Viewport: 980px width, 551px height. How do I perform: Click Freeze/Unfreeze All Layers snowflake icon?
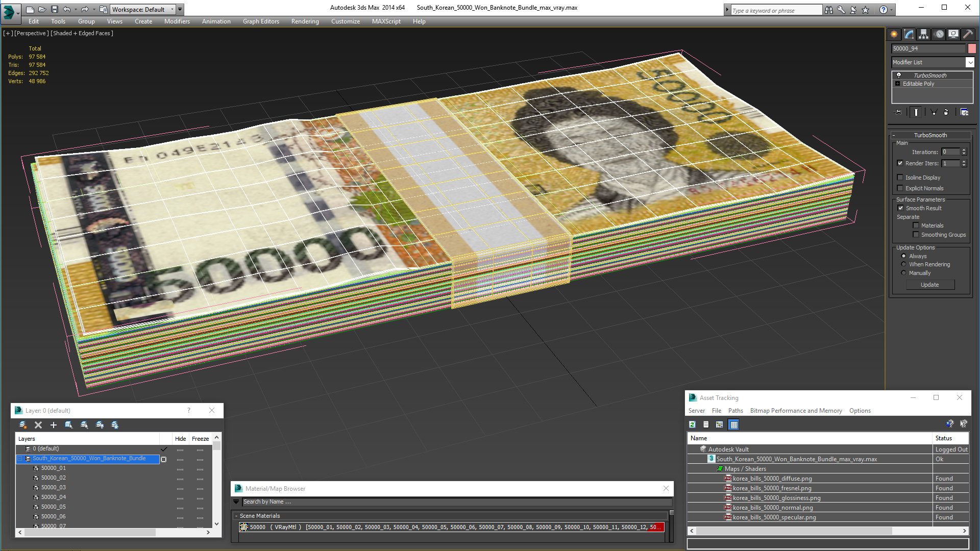point(115,424)
